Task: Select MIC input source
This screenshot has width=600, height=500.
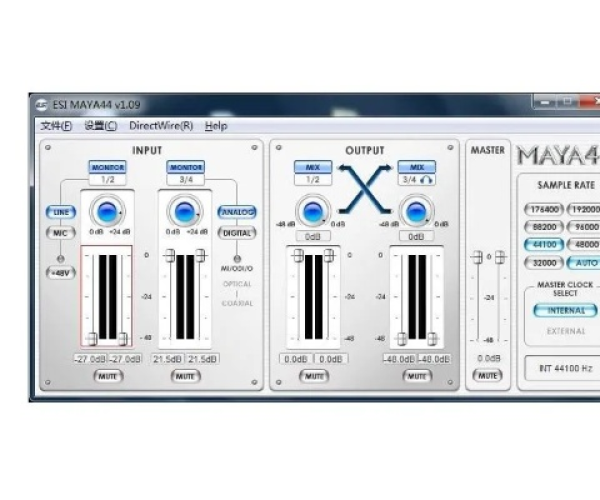Action: 59,233
